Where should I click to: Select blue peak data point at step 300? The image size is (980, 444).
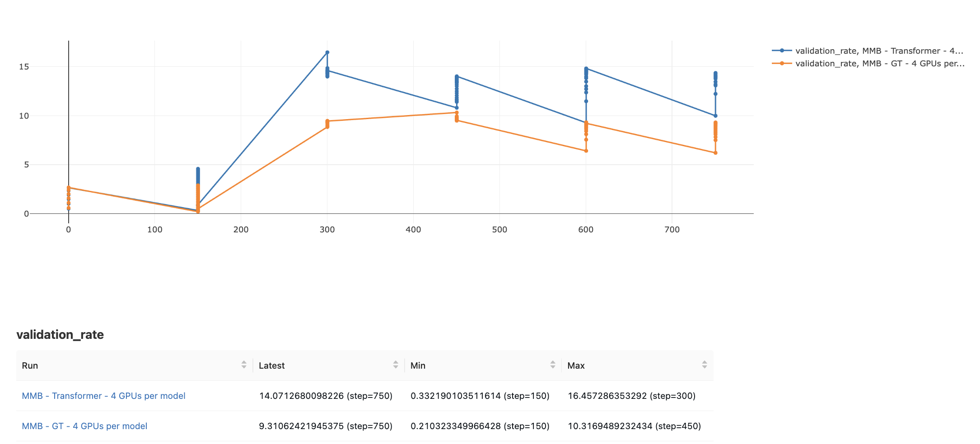(x=327, y=52)
